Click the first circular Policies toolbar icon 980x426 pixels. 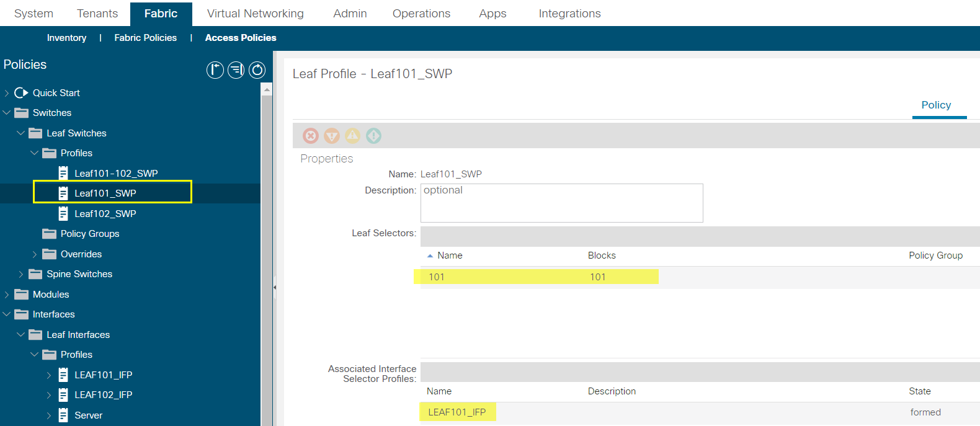point(215,70)
